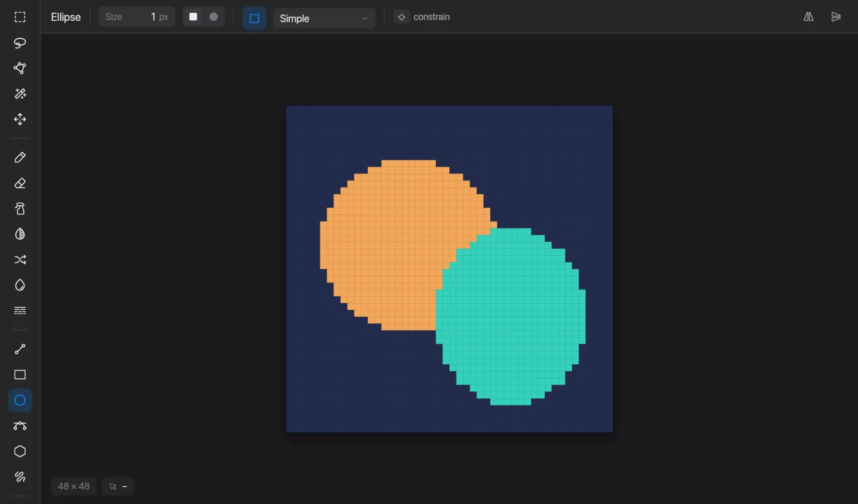Viewport: 858px width, 504px height.
Task: Choose the round brush tip shape
Action: click(213, 17)
